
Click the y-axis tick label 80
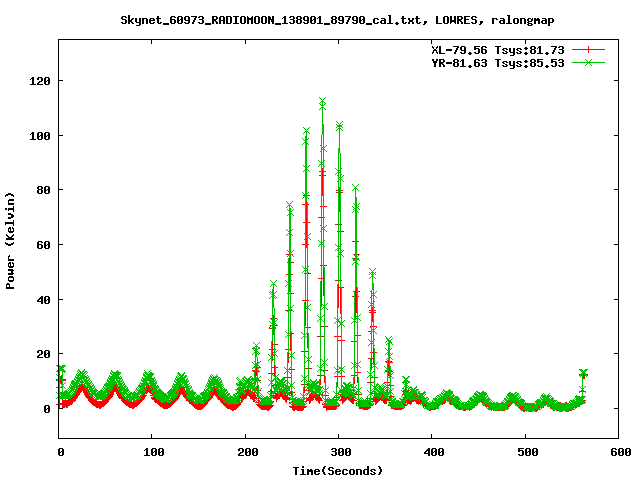pos(44,189)
